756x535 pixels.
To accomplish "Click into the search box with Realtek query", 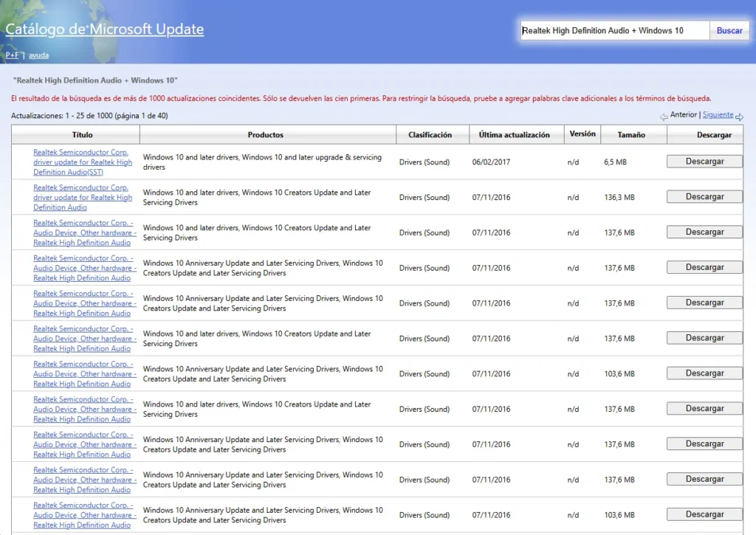I will click(x=615, y=30).
